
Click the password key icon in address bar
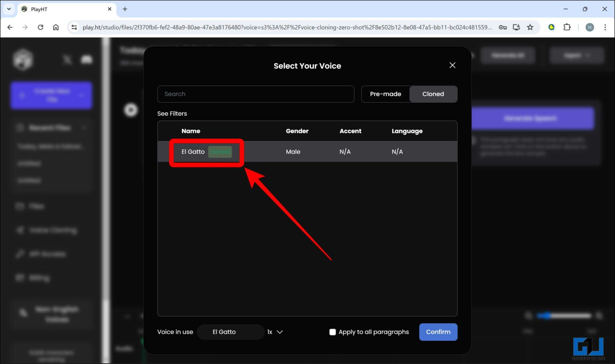[x=502, y=27]
